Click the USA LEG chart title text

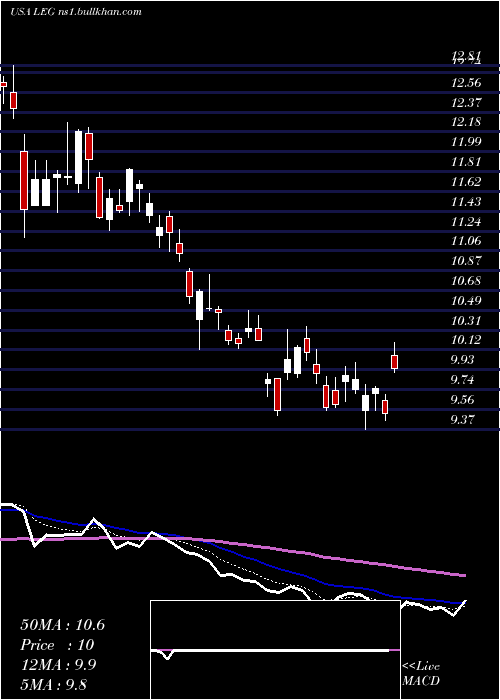75,12
